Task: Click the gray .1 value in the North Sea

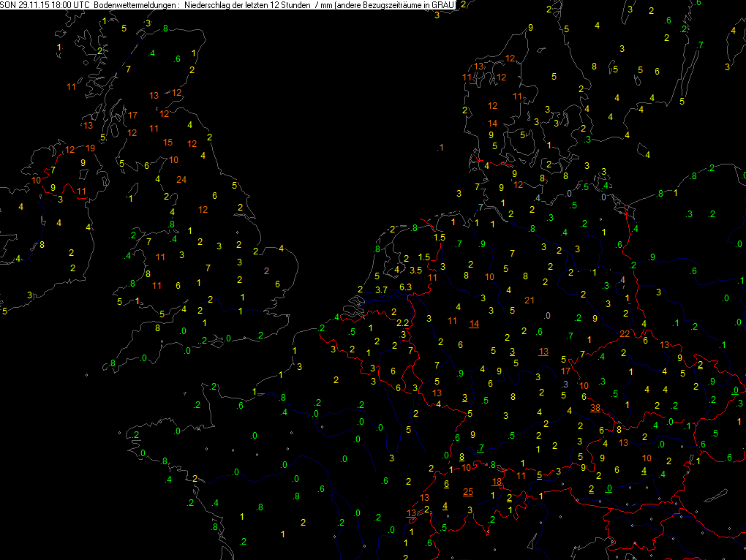Action: point(439,148)
